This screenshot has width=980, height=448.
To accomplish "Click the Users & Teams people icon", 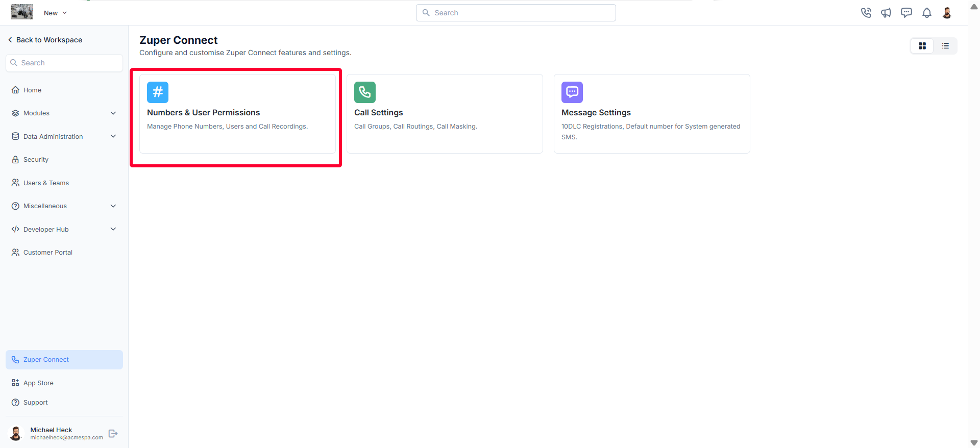I will [15, 183].
